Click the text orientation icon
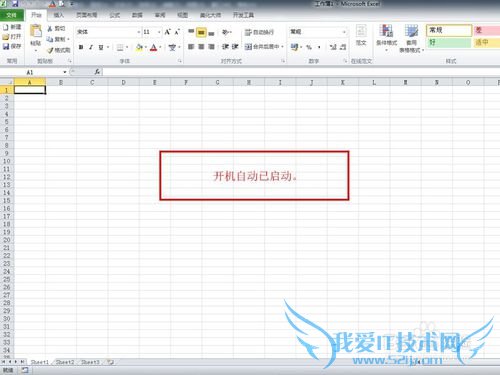 (x=226, y=32)
